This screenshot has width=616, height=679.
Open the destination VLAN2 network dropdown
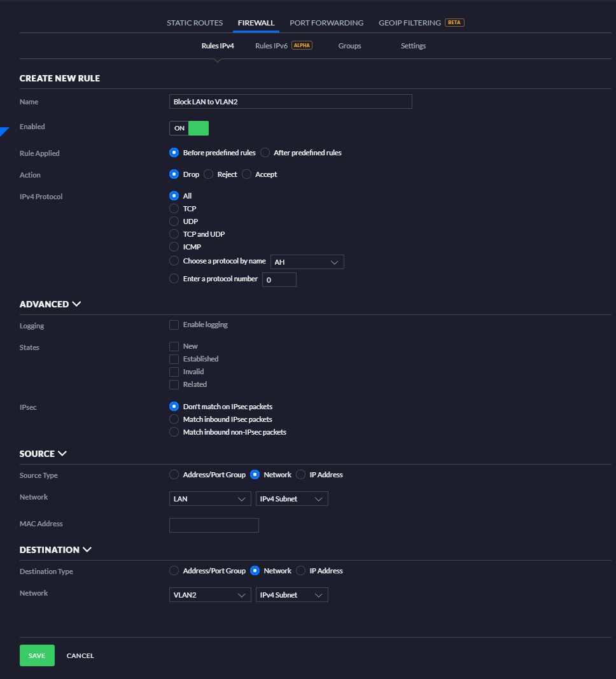tap(210, 595)
